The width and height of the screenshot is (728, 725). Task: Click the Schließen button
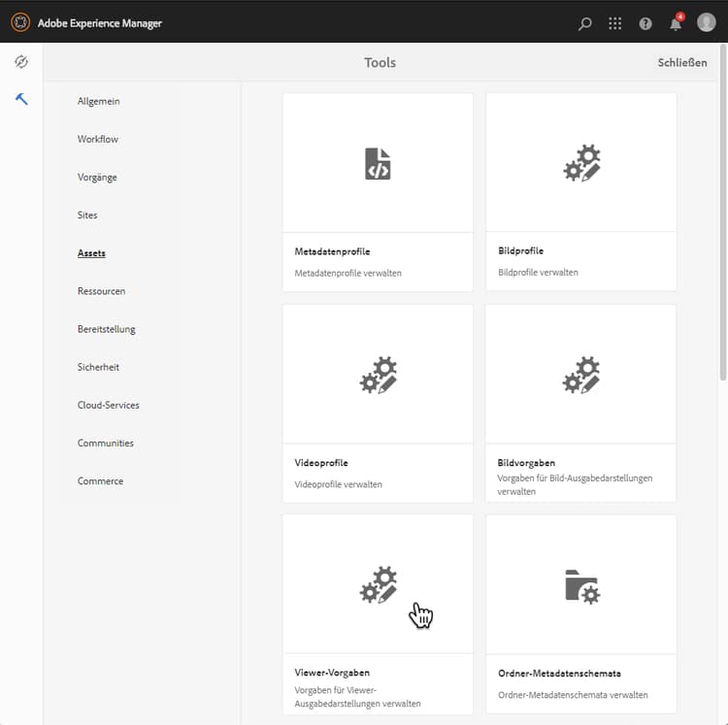point(682,63)
